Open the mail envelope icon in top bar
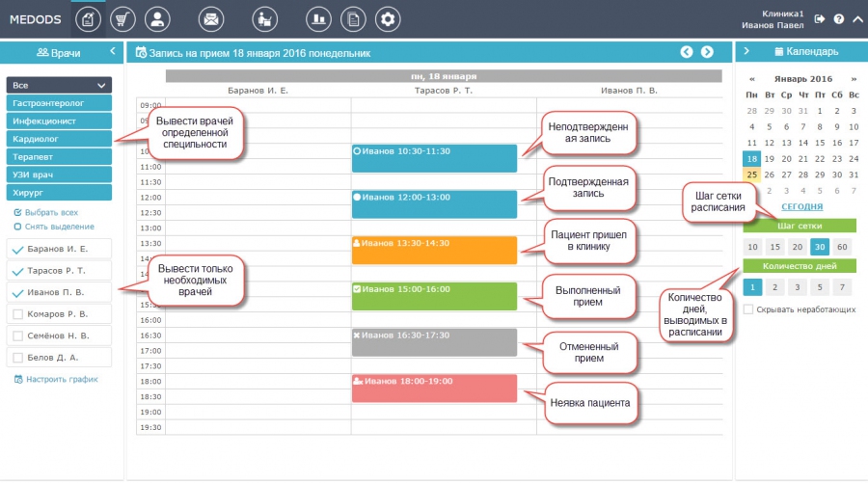Viewport: 868px width, 483px height. pyautogui.click(x=211, y=20)
